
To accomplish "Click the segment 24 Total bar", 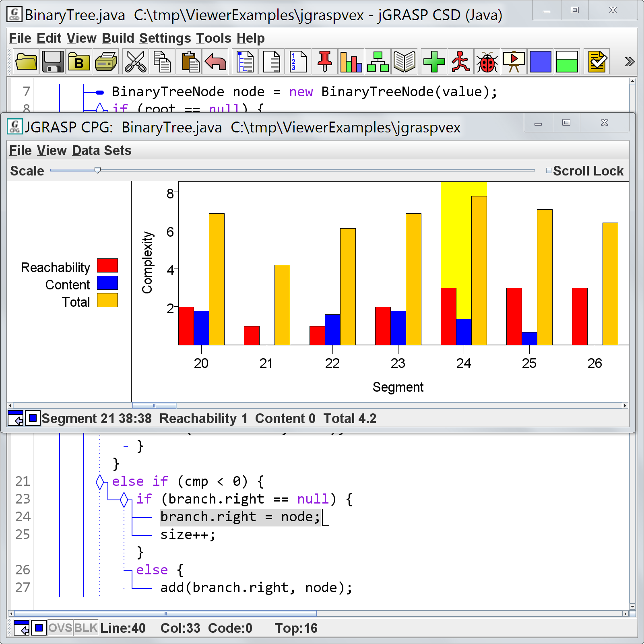I will [x=479, y=270].
